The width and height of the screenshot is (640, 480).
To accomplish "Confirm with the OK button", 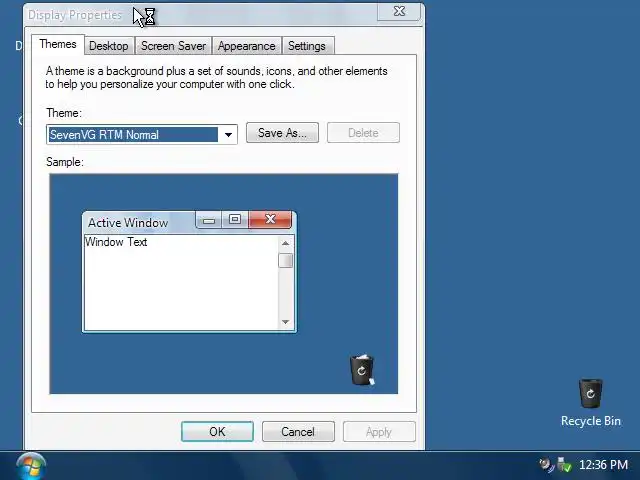I will coord(217,431).
